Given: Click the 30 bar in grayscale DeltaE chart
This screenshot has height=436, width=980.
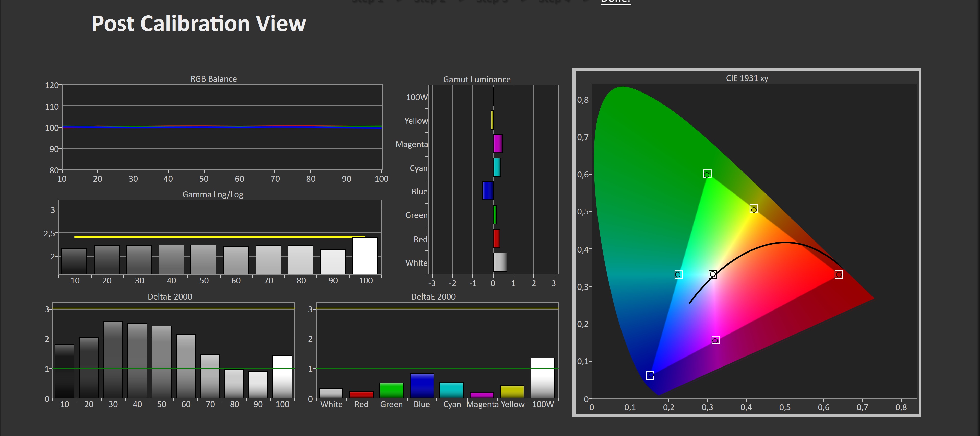Looking at the screenshot, I should 113,359.
